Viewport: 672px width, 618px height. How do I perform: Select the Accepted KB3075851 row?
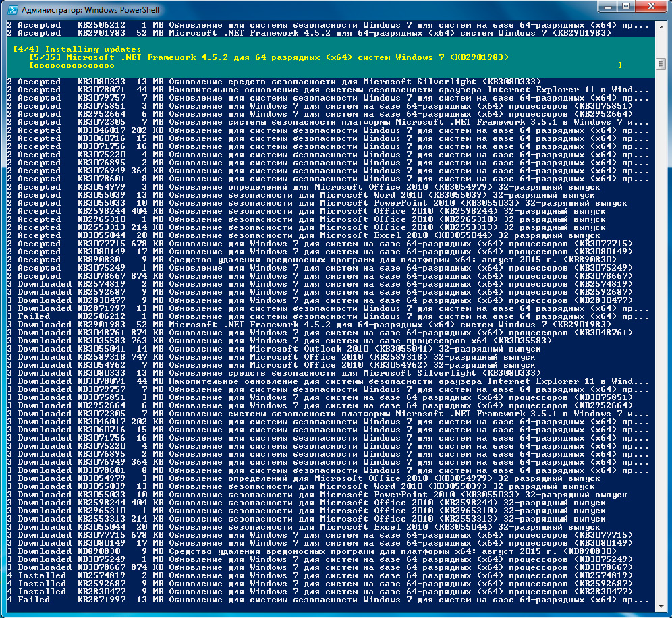[320, 106]
